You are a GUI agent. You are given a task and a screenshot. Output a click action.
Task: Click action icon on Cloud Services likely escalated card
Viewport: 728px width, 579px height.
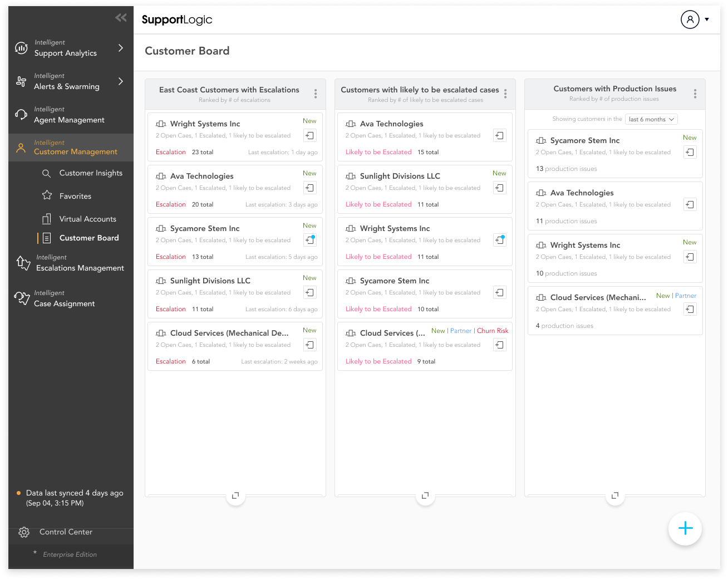point(500,345)
